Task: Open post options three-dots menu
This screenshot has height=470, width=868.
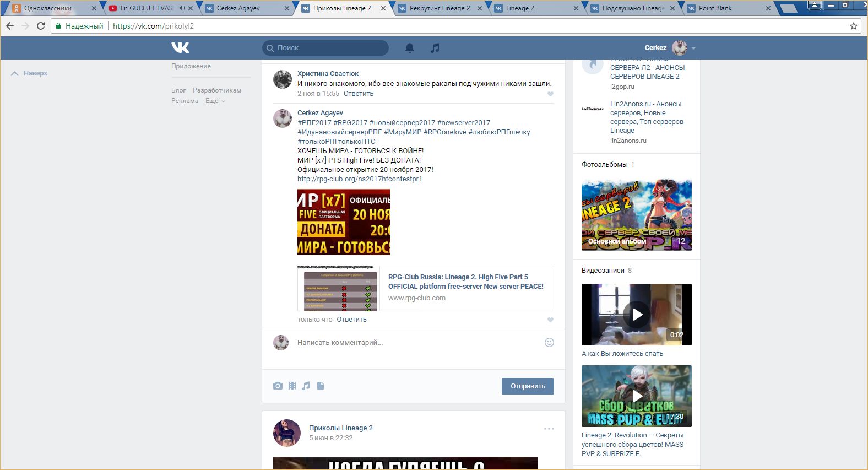Action: (549, 429)
